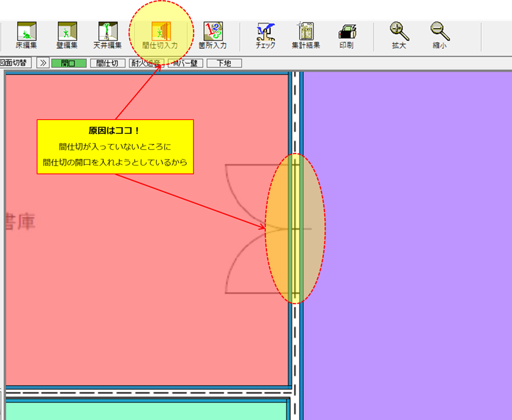Click the teal room at bottom left

[143, 410]
